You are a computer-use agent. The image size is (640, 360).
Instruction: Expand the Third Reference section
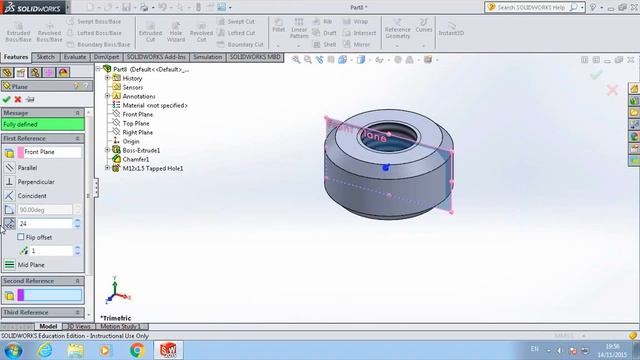pos(78,312)
